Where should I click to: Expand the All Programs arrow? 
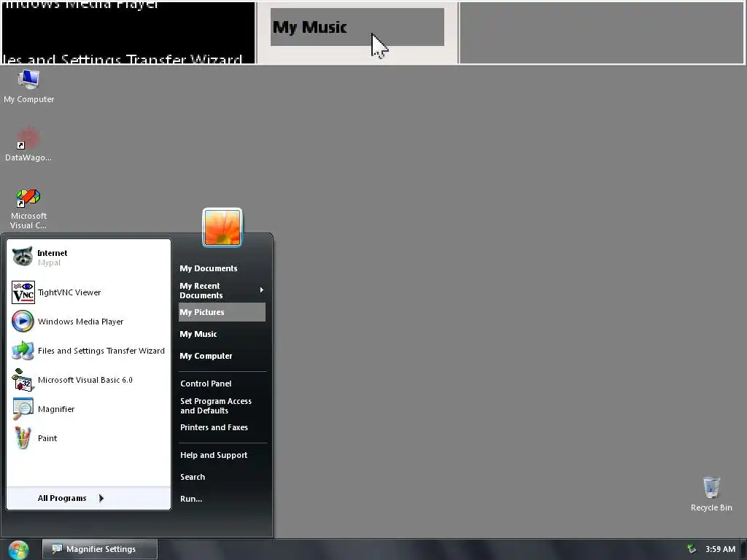click(x=101, y=498)
